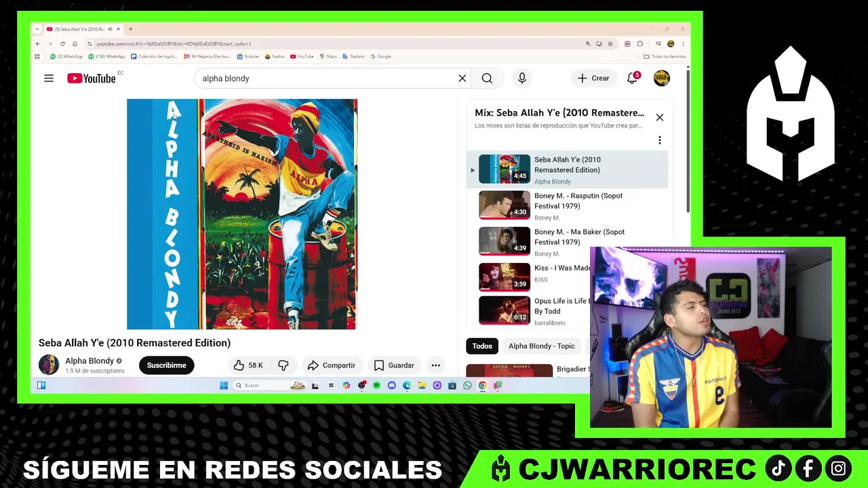
Task: Open Maps bookmark
Action: click(328, 57)
